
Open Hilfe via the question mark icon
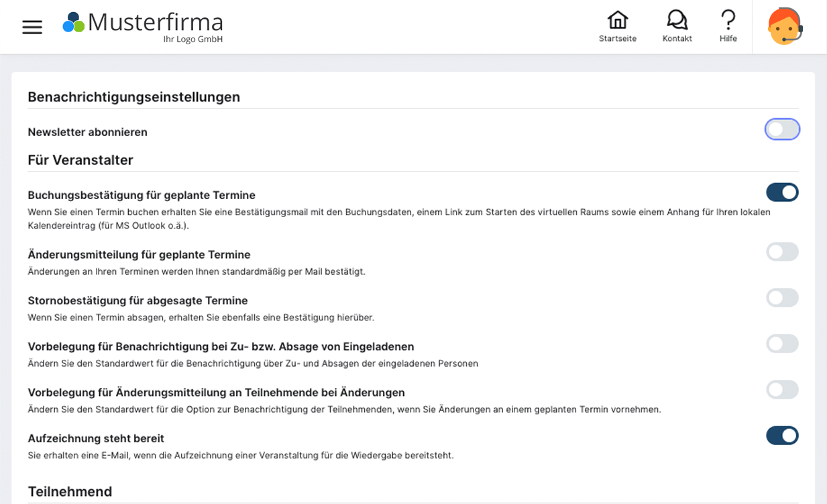tap(728, 19)
